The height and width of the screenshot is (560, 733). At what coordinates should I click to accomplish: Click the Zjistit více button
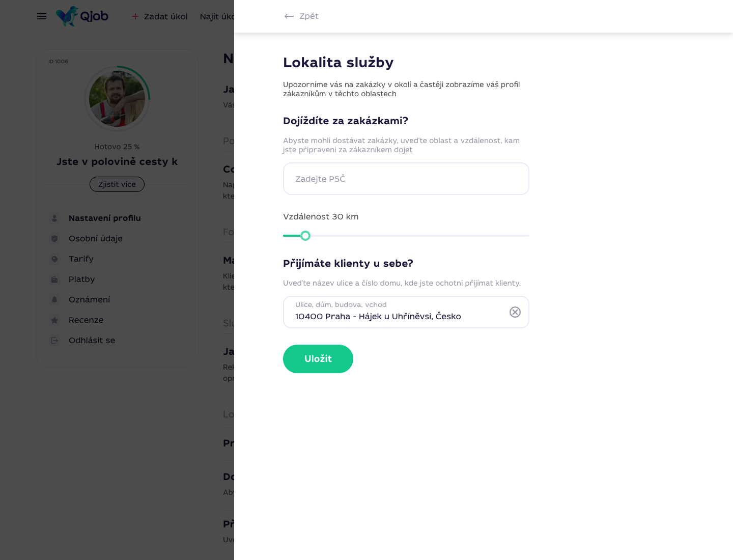click(x=117, y=184)
